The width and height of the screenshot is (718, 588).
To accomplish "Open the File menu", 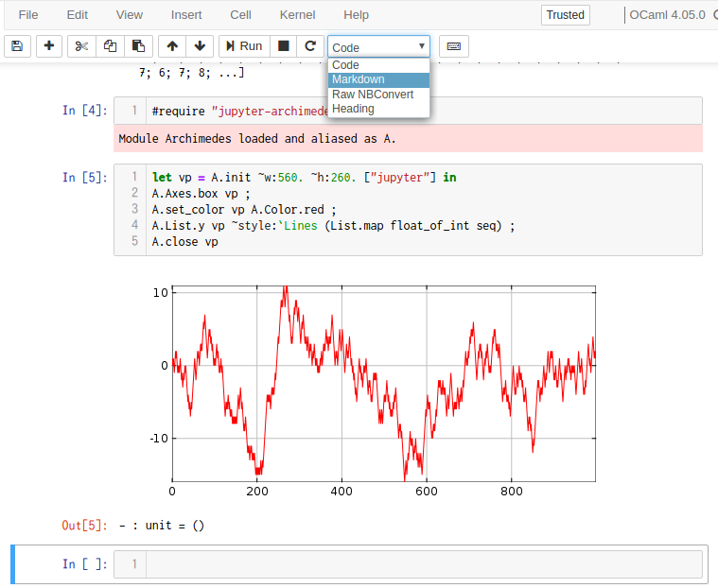I will click(x=28, y=15).
